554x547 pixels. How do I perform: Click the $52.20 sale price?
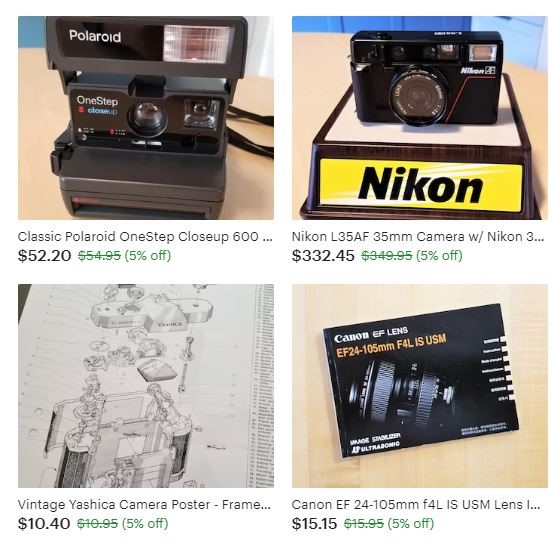45,255
